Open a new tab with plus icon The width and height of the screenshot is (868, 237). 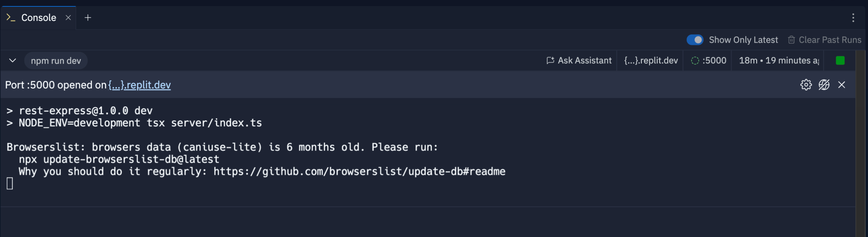[88, 18]
